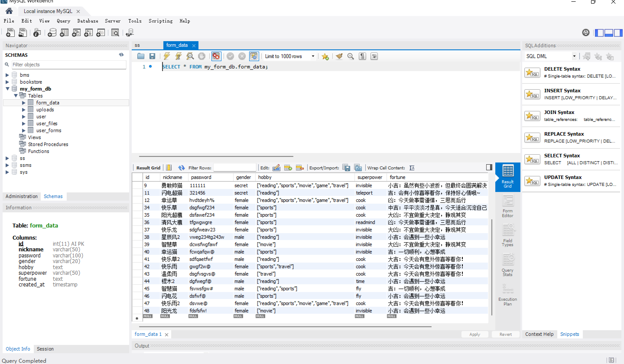Expand the bookstore schema

click(x=7, y=82)
